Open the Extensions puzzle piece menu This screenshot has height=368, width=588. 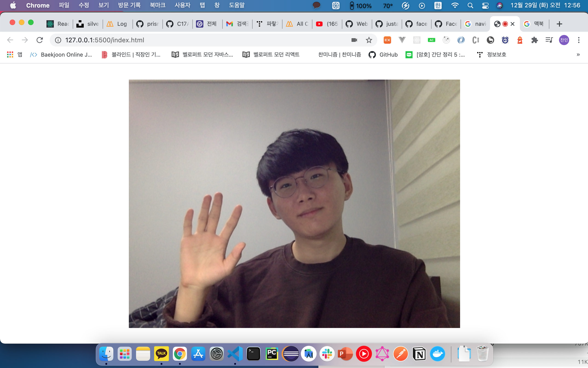point(534,40)
